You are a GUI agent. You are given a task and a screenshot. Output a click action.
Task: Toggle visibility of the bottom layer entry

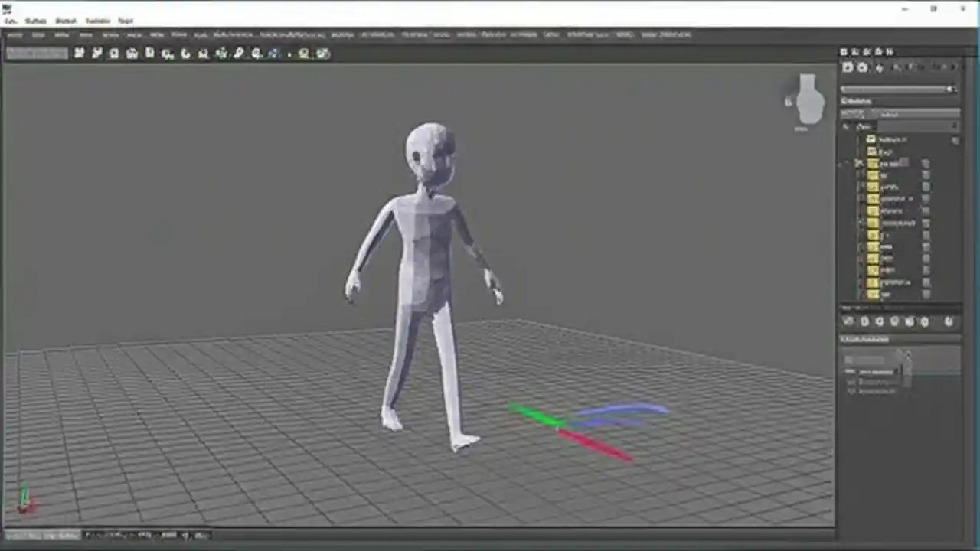pyautogui.click(x=924, y=294)
